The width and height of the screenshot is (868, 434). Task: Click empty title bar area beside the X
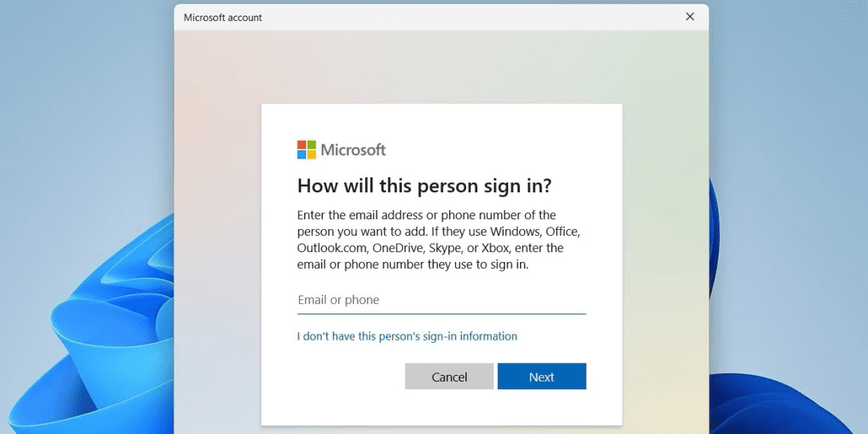click(x=471, y=17)
